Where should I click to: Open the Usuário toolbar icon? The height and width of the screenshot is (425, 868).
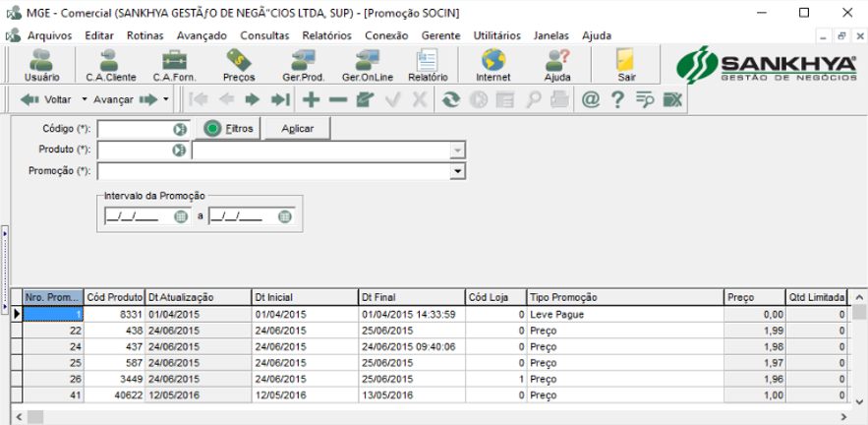pos(41,65)
